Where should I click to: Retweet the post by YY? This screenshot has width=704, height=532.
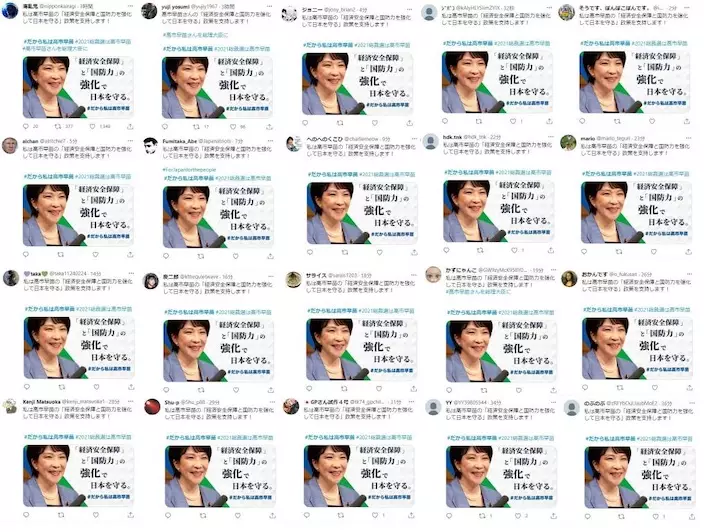point(482,516)
